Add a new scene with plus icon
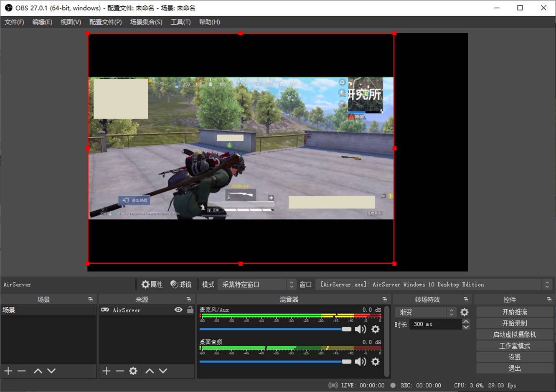 click(x=8, y=371)
